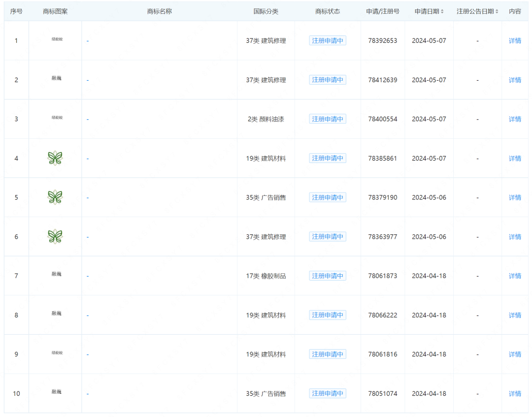Viewport: 532px width, 417px height.
Task: Click trademark image in row 10
Action: (x=57, y=392)
